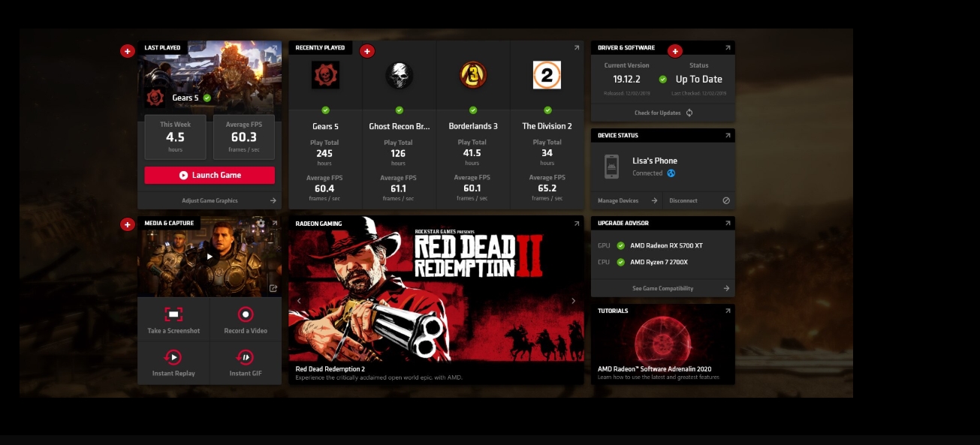Click the Gears 5 play total "245"
Image resolution: width=980 pixels, height=445 pixels.
click(x=324, y=153)
